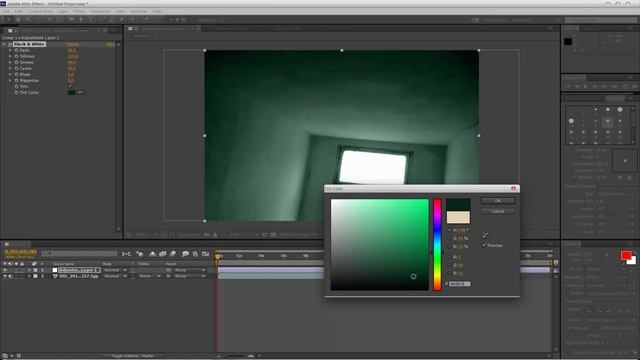Expand Adjustment Layer 1 properties in the timeline
The width and height of the screenshot is (640, 360).
(29, 270)
